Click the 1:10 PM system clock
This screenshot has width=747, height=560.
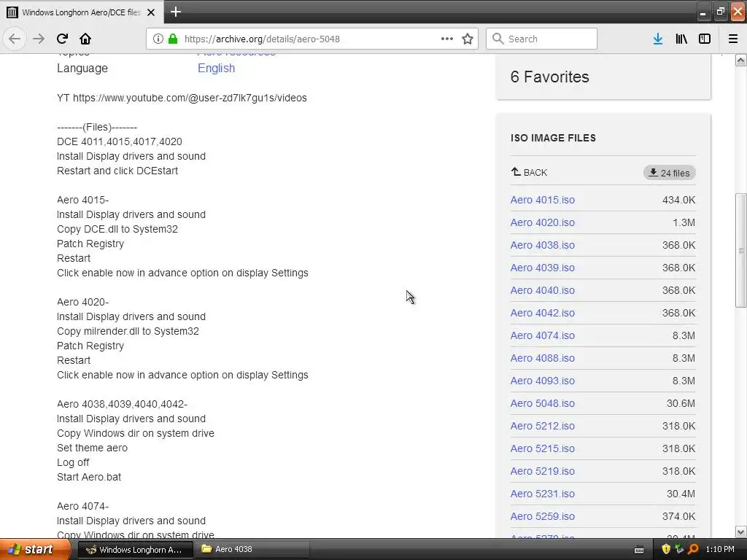coord(720,550)
